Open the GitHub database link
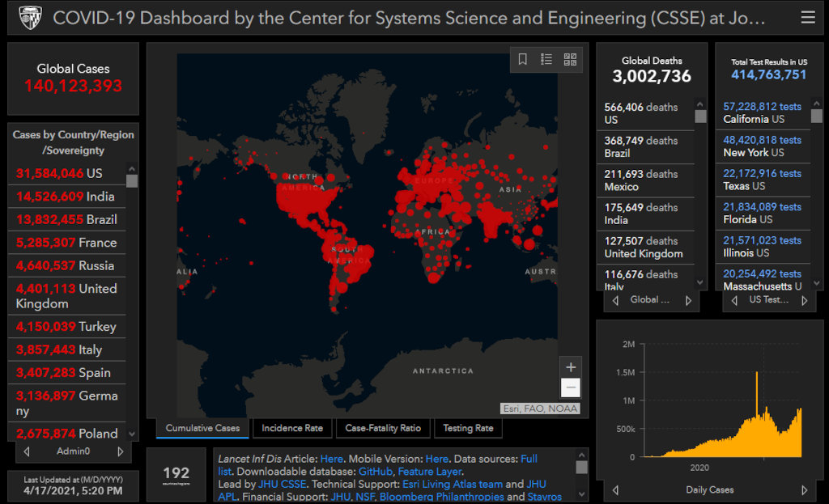 coord(376,472)
